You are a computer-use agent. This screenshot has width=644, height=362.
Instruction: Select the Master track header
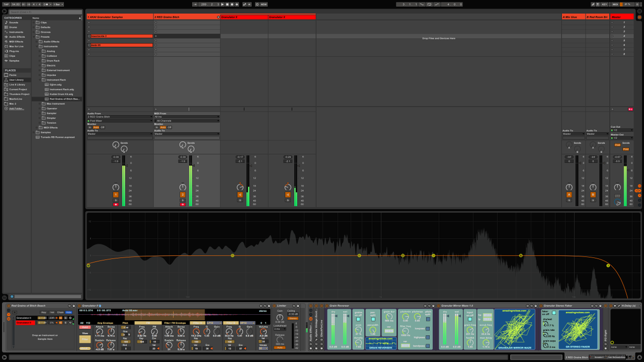click(621, 17)
